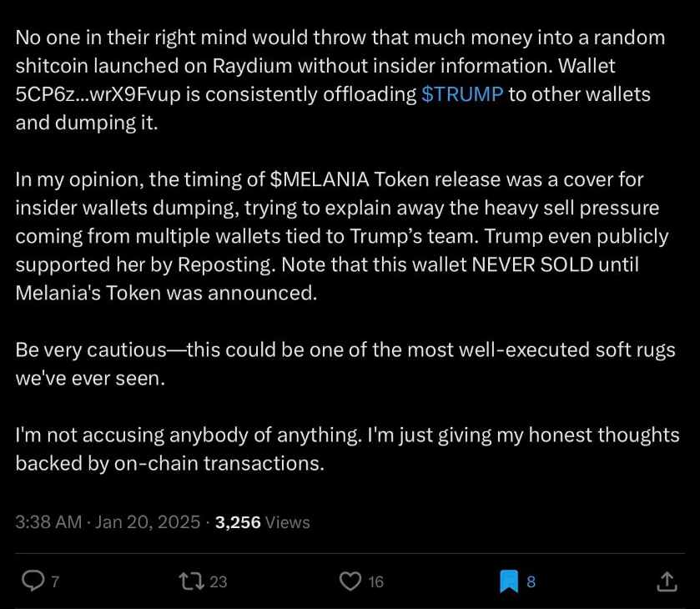Click the reply count 7
This screenshot has width=700, height=609.
(x=55, y=582)
